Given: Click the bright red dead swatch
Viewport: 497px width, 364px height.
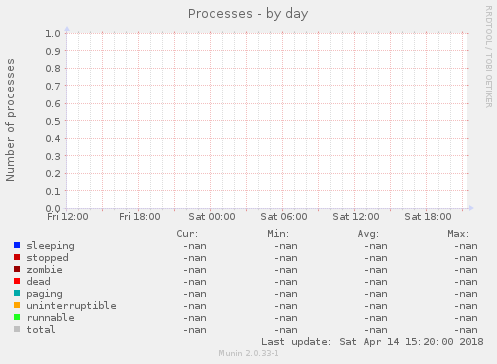Looking at the screenshot, I should click(17, 281).
